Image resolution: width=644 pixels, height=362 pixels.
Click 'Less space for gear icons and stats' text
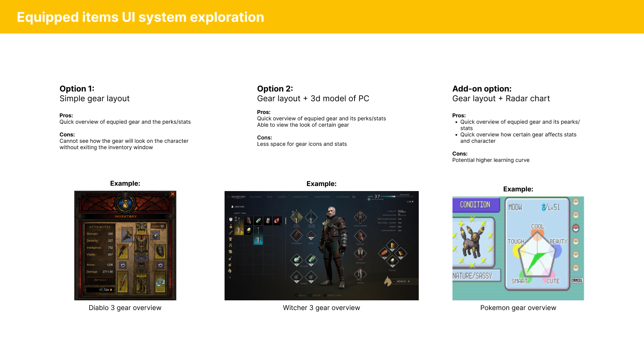302,144
